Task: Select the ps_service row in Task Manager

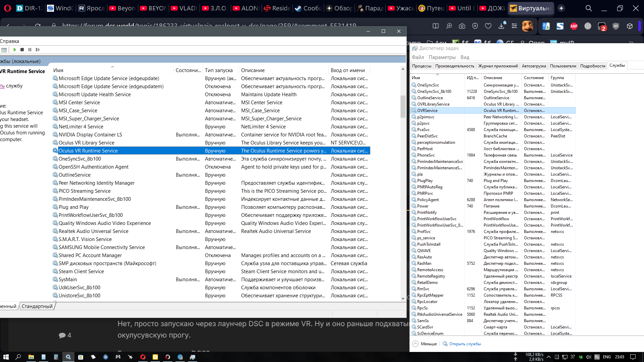Action: [493, 238]
